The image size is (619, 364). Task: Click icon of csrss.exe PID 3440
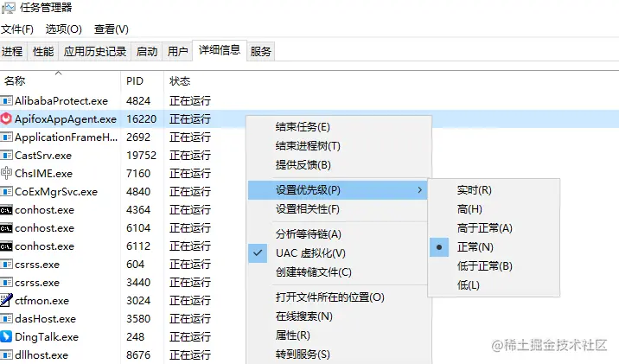point(6,283)
